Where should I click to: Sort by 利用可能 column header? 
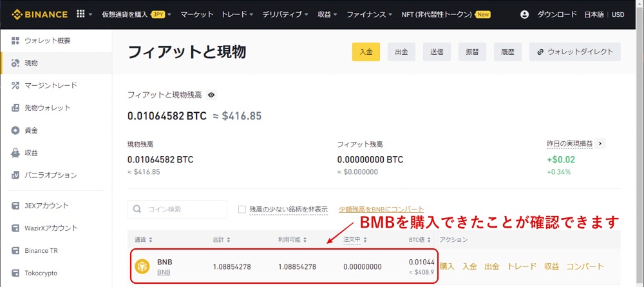(292, 239)
